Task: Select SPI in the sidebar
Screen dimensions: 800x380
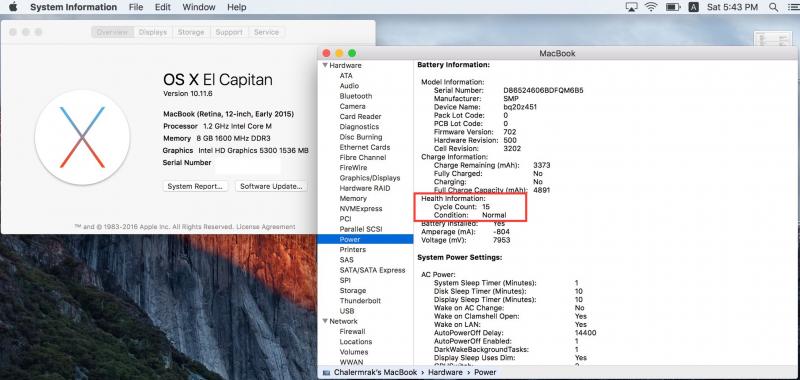Action: 345,280
